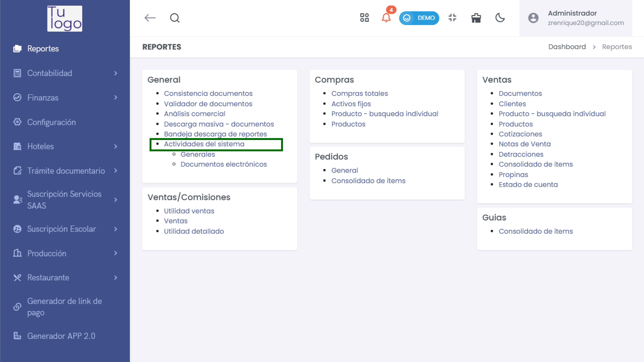Screen dimensions: 644x362
Task: Expand Restaurante menu chevron
Action: tap(116, 278)
